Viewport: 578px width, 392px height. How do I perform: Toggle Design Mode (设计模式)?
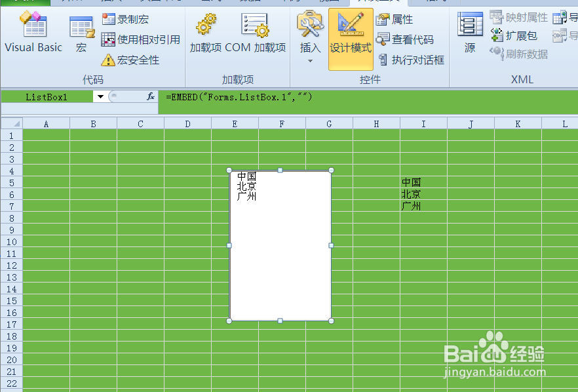tap(351, 39)
